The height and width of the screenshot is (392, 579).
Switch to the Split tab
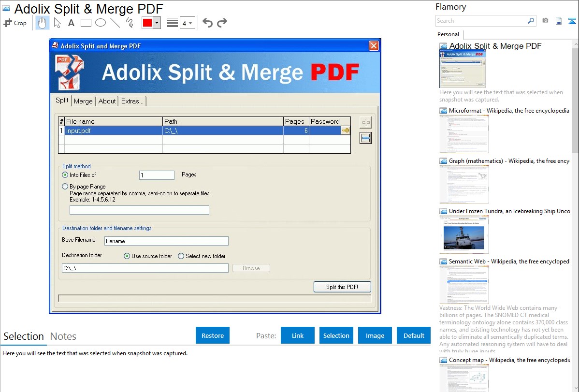pos(62,101)
